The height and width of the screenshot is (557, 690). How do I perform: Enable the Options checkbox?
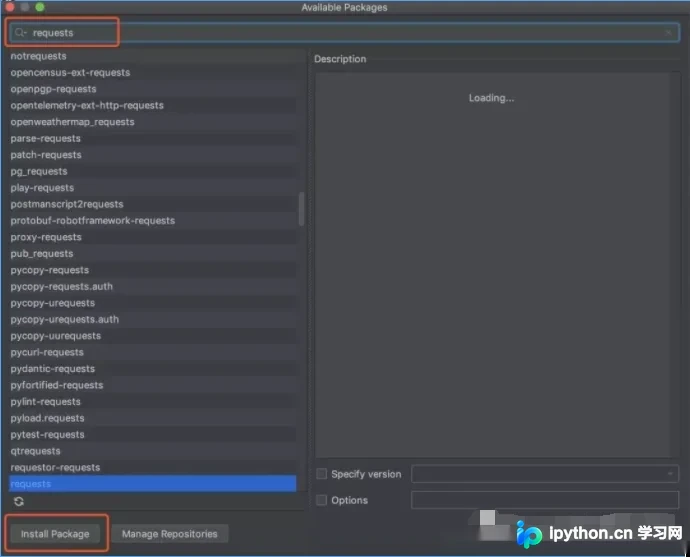coord(322,500)
